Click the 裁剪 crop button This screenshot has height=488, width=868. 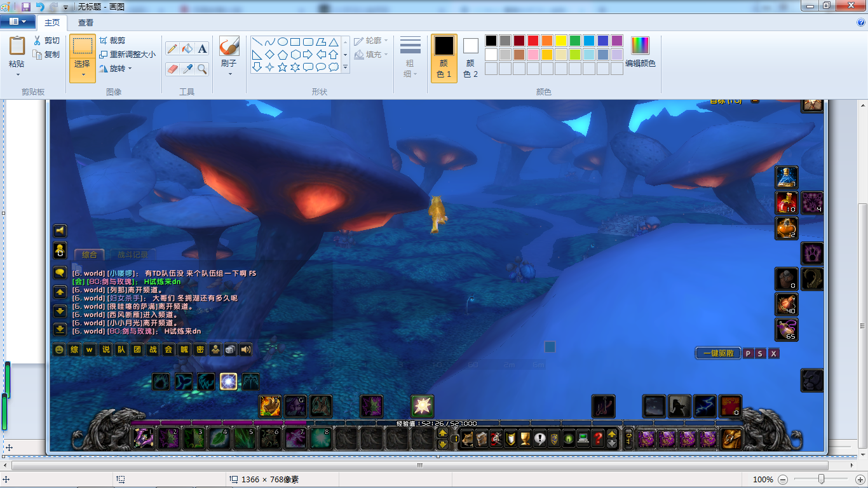[112, 41]
